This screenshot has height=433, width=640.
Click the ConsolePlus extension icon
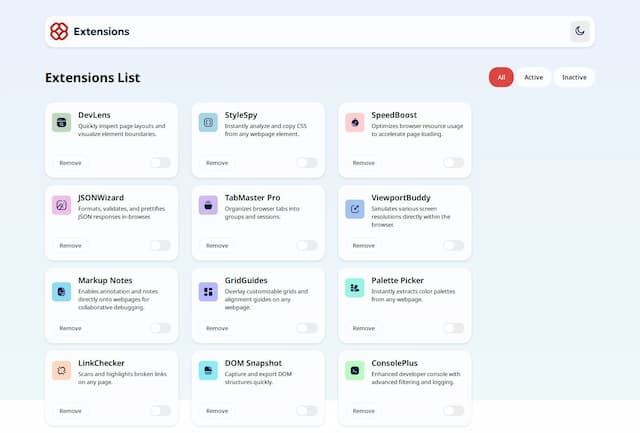(355, 370)
